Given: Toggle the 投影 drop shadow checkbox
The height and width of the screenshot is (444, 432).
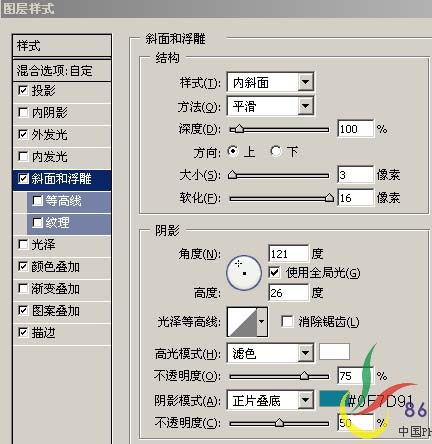Looking at the screenshot, I should (23, 90).
